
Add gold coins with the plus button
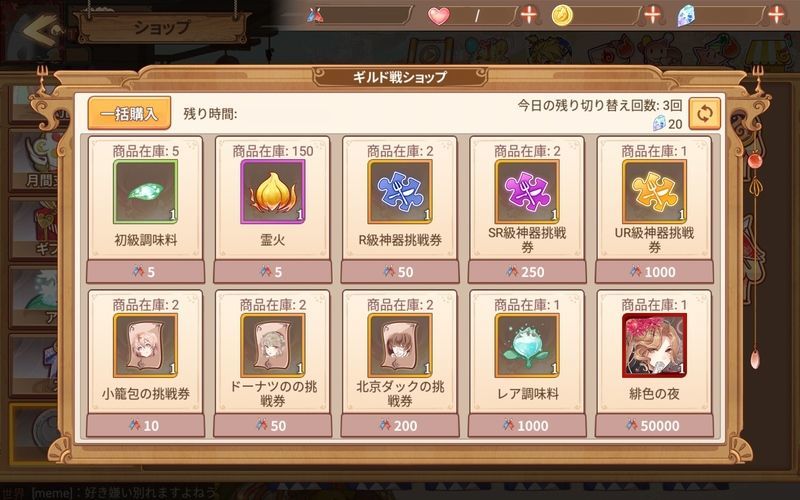point(653,15)
